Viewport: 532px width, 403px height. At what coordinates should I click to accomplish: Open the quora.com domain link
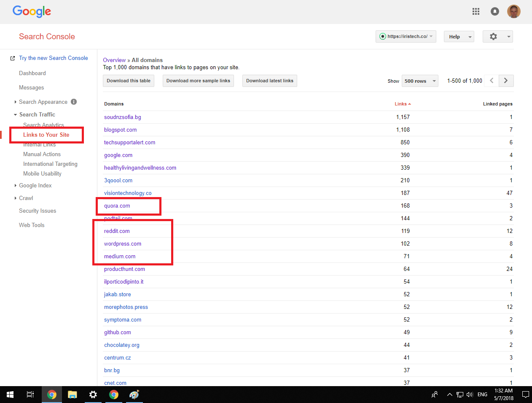[117, 206]
